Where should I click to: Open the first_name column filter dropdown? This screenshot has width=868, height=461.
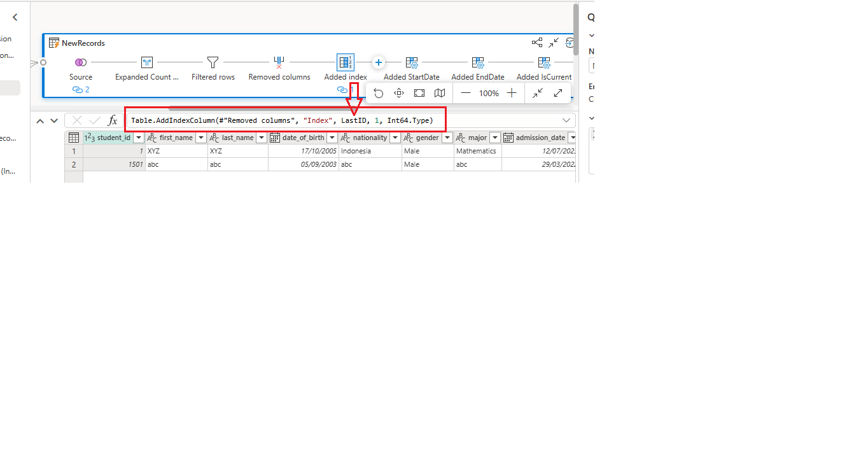coord(201,138)
